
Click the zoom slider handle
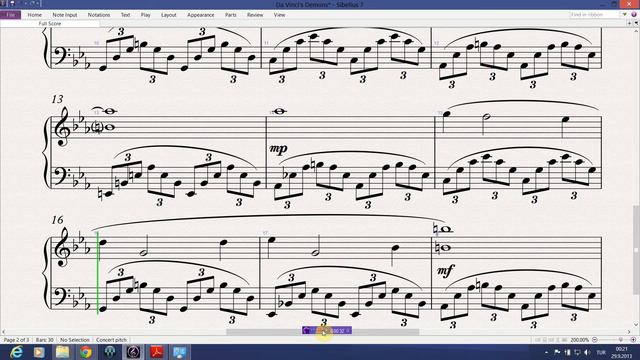point(621,340)
